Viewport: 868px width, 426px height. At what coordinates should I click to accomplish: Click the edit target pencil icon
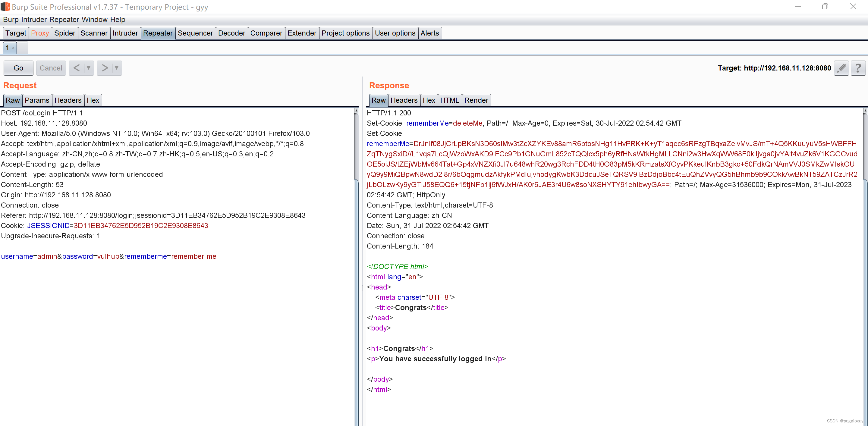coord(841,68)
